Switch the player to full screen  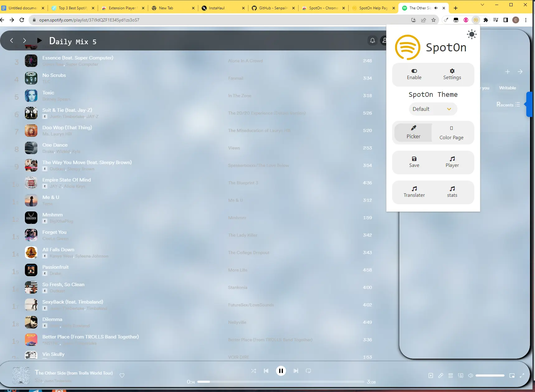[x=522, y=375]
